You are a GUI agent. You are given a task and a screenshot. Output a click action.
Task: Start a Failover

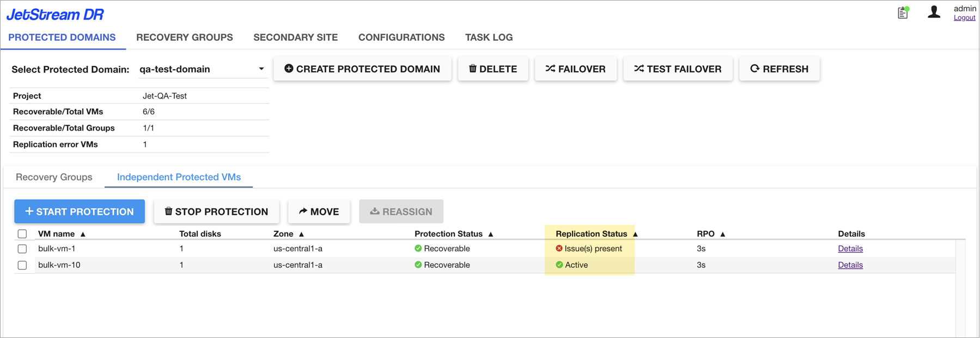tap(576, 69)
